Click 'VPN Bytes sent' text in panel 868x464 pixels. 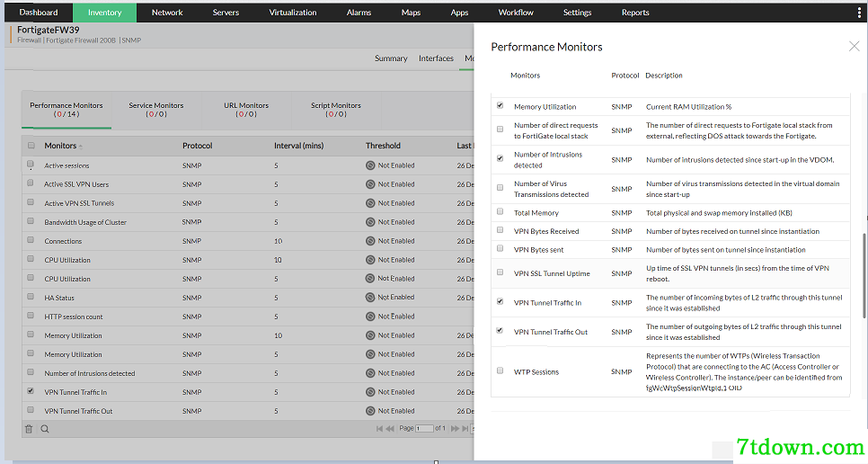[538, 250]
